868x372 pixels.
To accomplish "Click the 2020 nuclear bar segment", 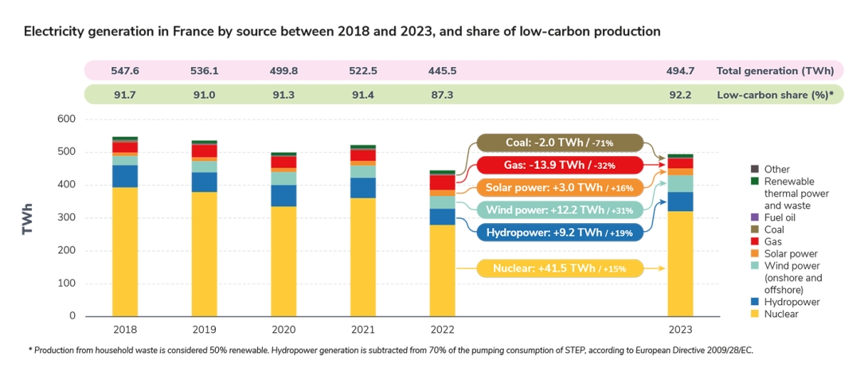I will pyautogui.click(x=284, y=261).
